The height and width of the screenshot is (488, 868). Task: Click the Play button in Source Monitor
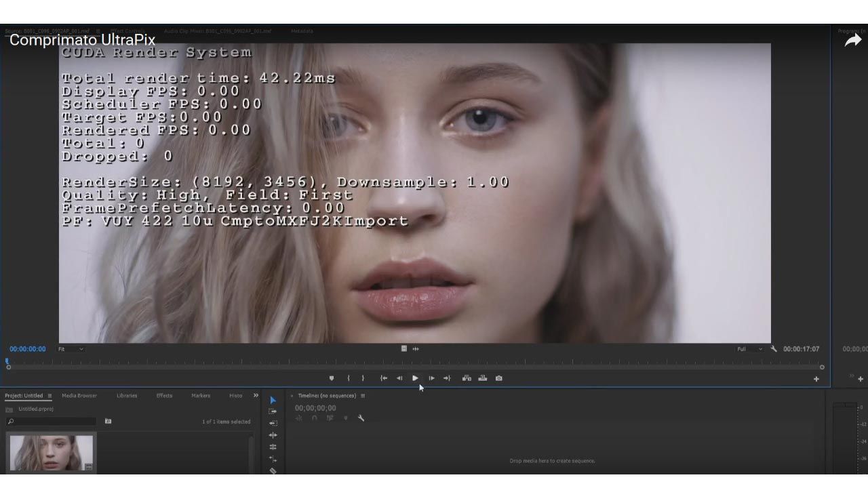415,378
